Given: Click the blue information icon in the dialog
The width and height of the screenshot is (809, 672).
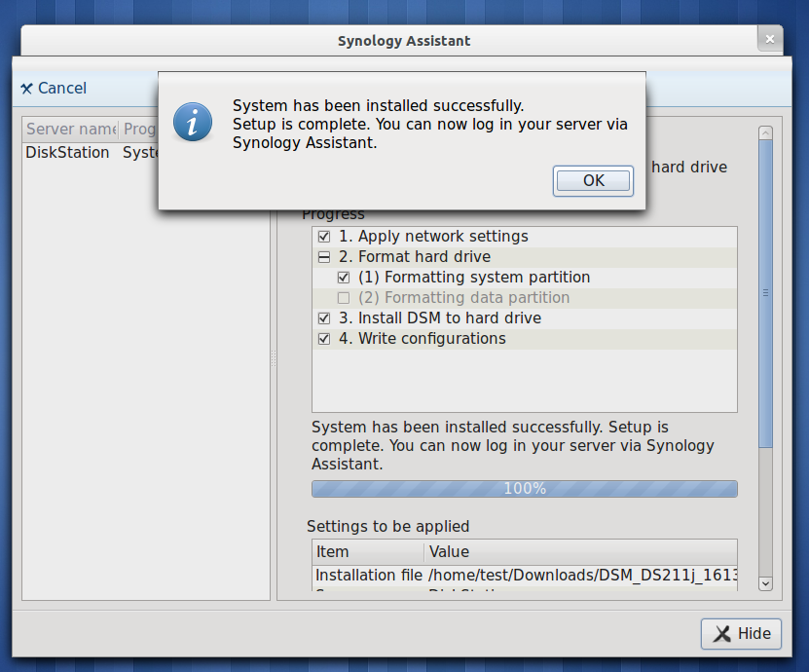Looking at the screenshot, I should point(193,122).
